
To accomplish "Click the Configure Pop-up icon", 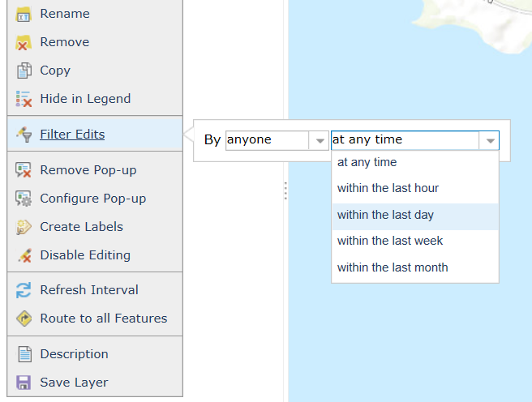I will [x=24, y=199].
